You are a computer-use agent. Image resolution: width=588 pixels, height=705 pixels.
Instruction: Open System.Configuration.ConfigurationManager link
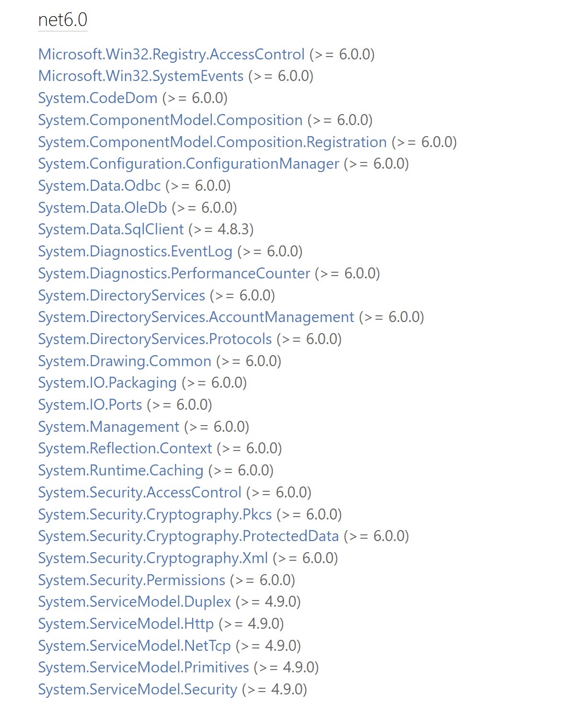coord(189,164)
